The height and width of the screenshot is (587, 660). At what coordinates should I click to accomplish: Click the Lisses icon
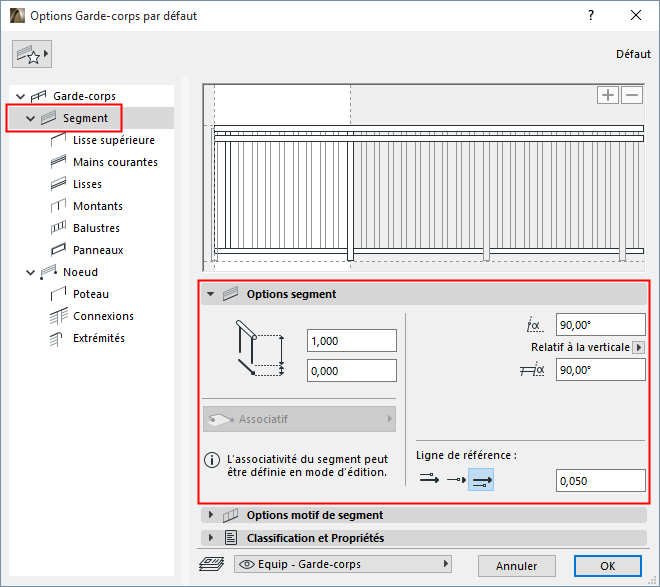tap(58, 184)
